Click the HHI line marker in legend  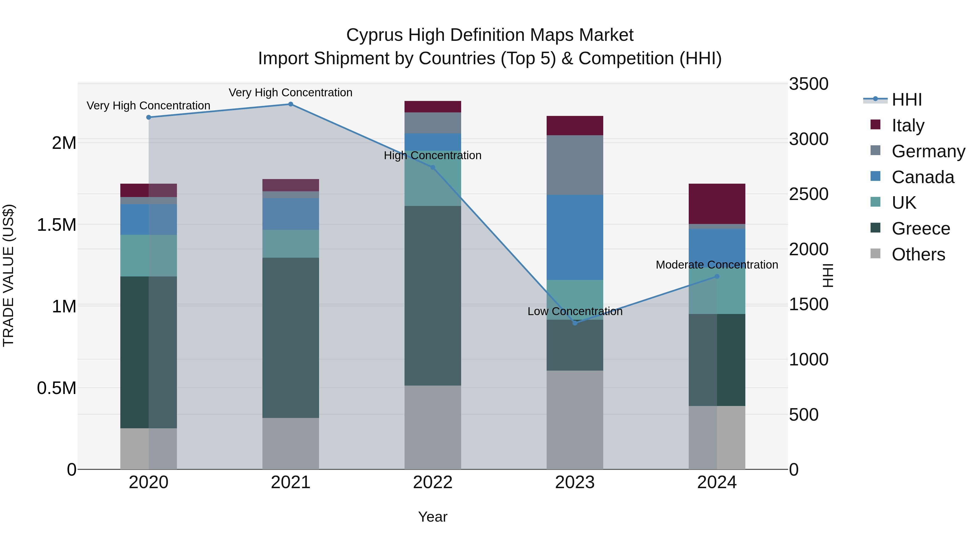(875, 99)
